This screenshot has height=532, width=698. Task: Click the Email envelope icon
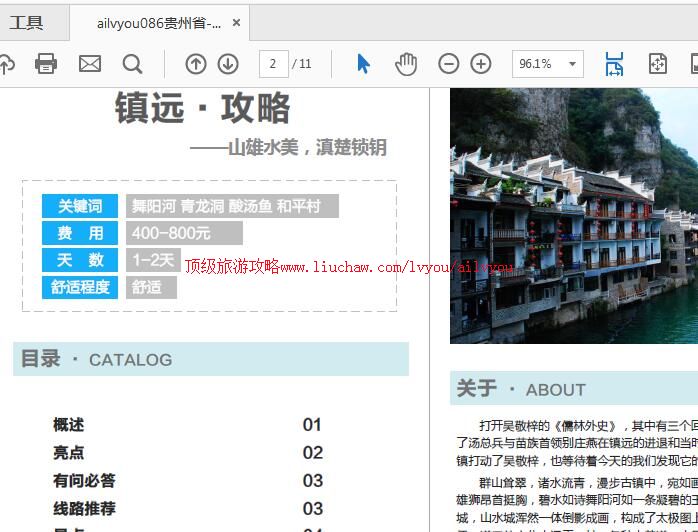[90, 64]
